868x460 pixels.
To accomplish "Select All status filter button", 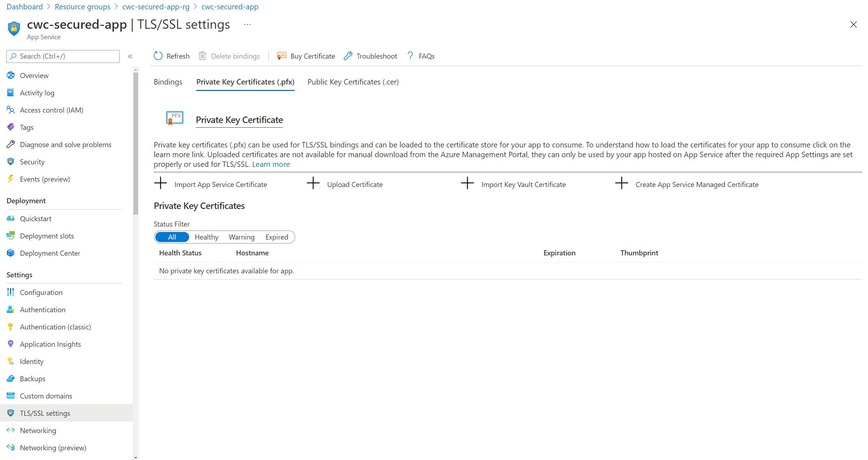I will pos(171,237).
